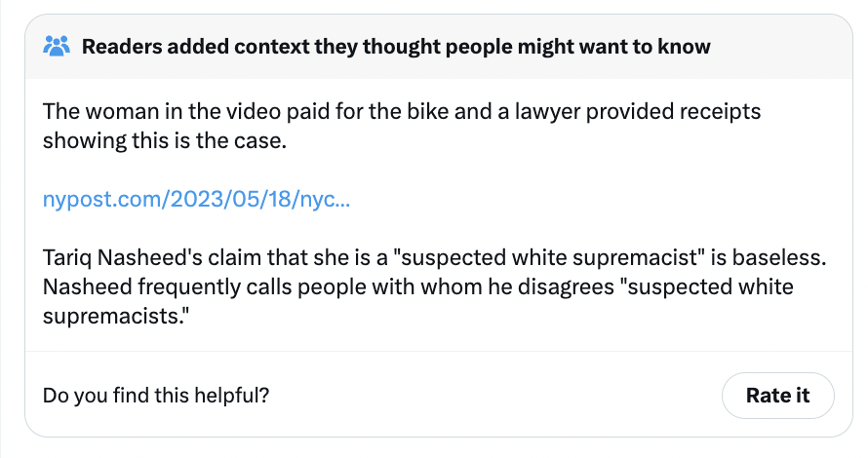Click the final word "supremacists." in the note
Screen dimensions: 868x458
(x=116, y=317)
